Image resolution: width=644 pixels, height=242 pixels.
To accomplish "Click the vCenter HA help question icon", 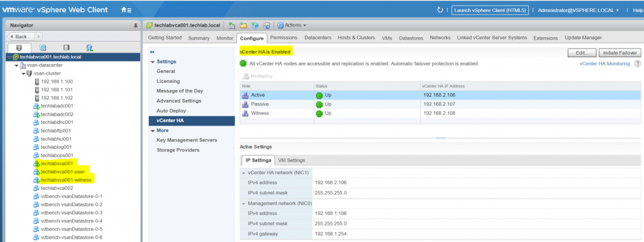I will point(638,63).
